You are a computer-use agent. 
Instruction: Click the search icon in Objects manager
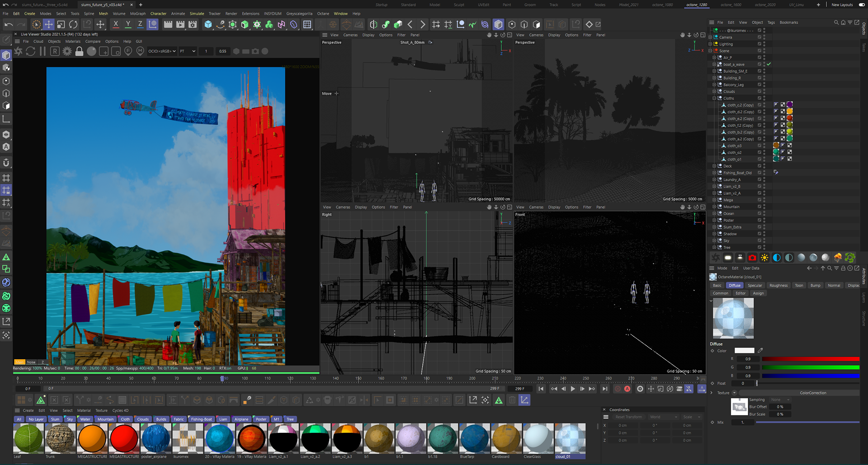[836, 22]
